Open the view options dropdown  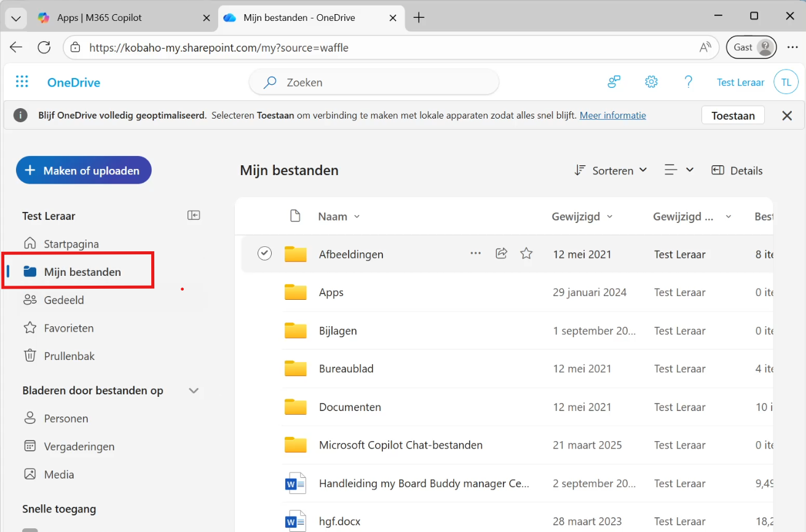[x=679, y=171]
